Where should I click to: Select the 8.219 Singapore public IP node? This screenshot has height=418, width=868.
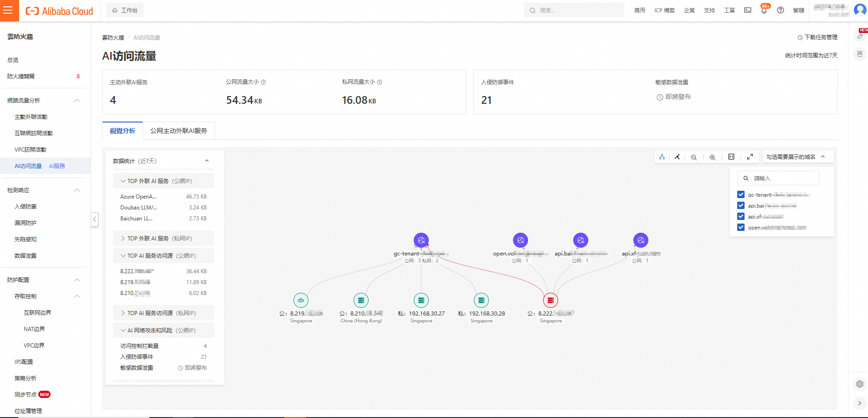301,300
